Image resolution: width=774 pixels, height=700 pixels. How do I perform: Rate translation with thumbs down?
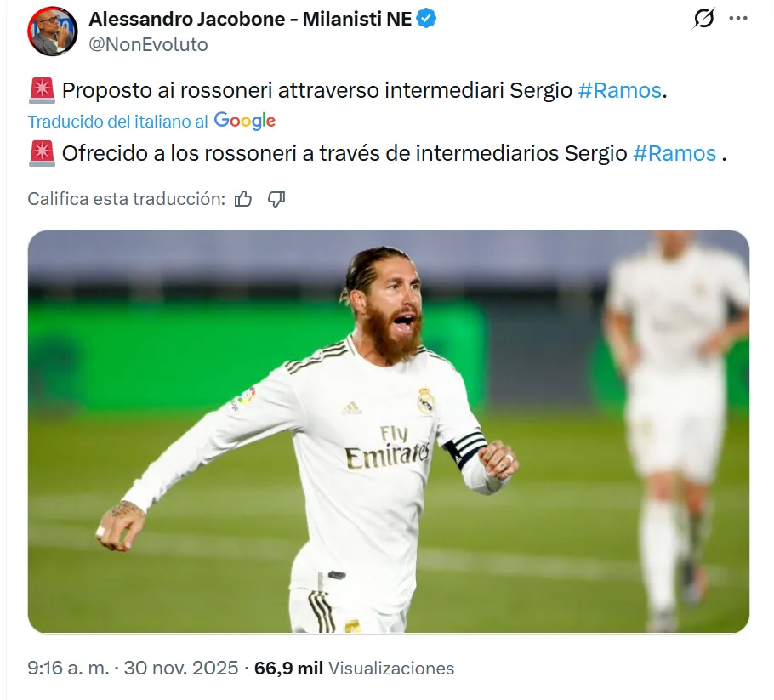276,199
